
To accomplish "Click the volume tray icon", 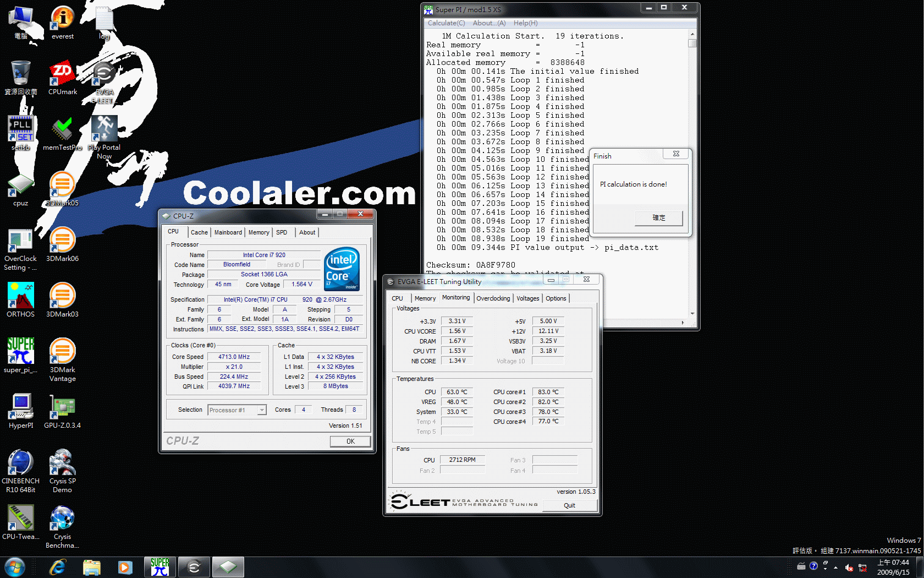I will [849, 568].
